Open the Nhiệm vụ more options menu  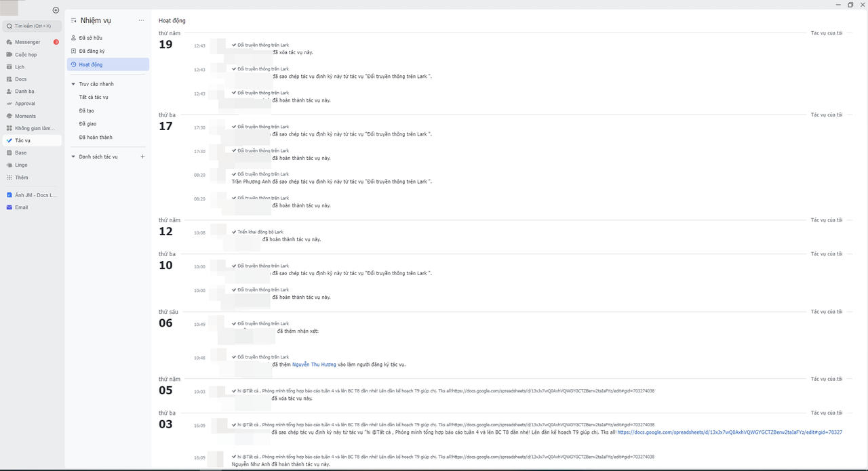141,20
